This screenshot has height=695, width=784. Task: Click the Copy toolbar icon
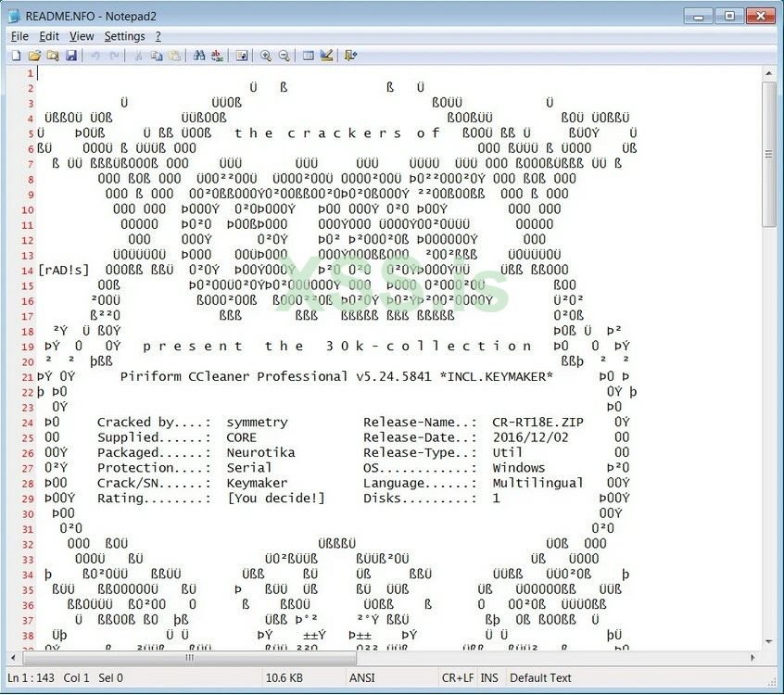tap(157, 56)
